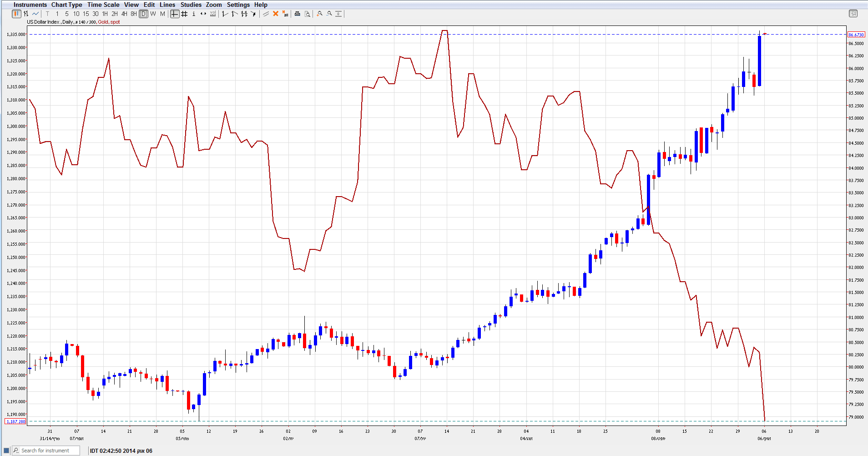Select the first trend line drawing tool
Viewport: 868px width, 456px height.
(225, 14)
